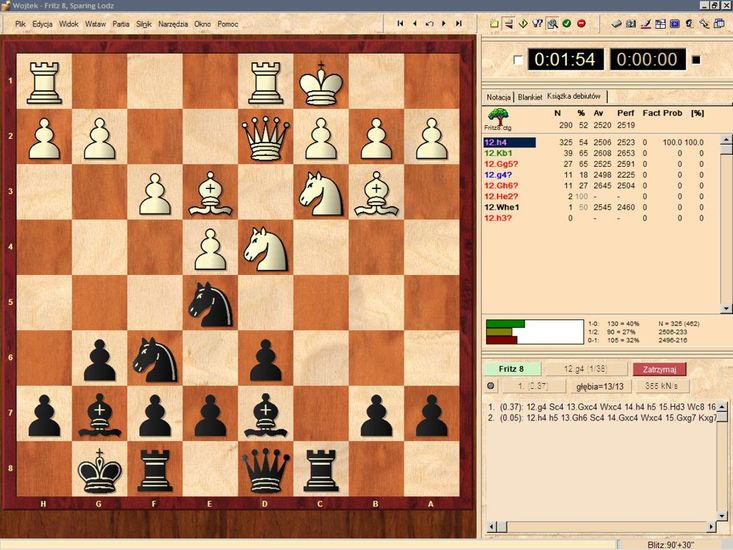Jump to the start of the game

(401, 22)
